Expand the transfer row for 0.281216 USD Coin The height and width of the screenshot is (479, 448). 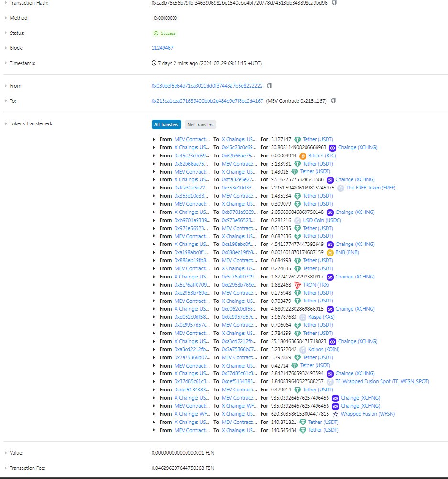pos(154,220)
